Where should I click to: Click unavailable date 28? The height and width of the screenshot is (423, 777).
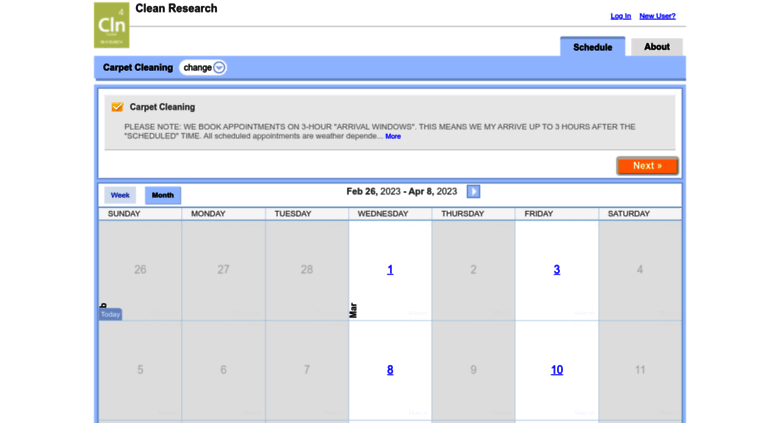(307, 270)
